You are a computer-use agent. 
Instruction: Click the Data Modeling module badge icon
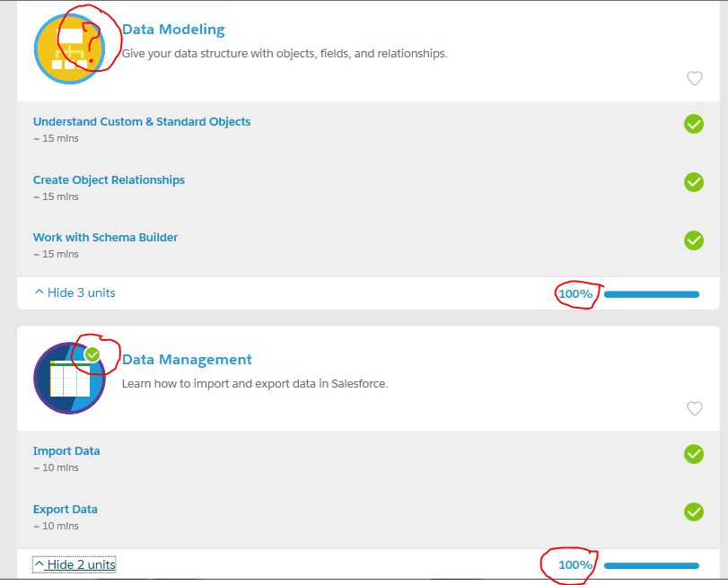tap(69, 48)
